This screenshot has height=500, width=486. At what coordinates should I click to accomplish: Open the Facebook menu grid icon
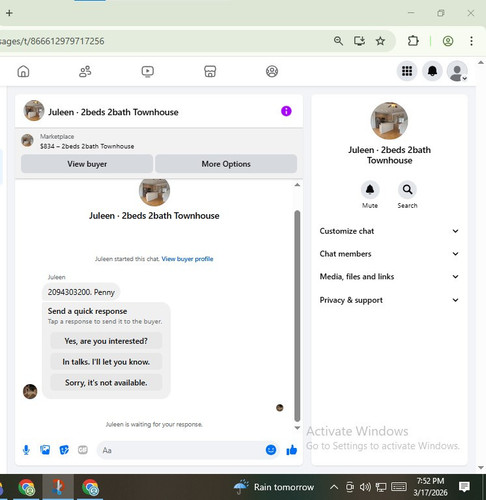[407, 71]
